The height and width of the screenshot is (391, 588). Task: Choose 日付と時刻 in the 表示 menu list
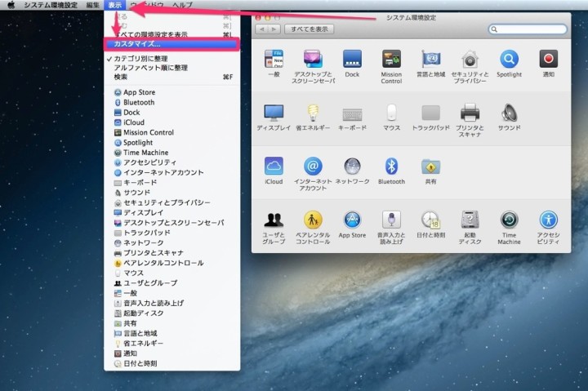[x=171, y=363]
